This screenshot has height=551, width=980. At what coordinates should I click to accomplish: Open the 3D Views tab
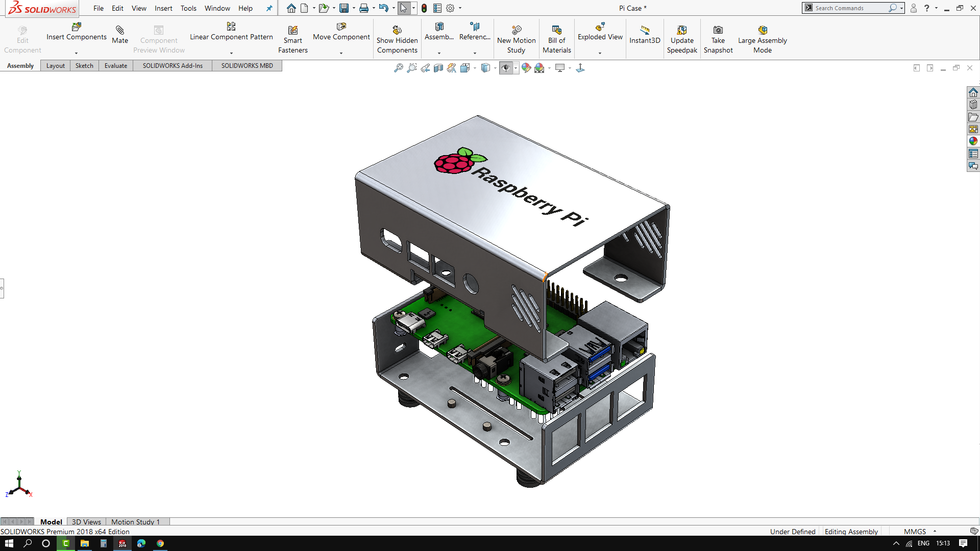[x=86, y=521]
